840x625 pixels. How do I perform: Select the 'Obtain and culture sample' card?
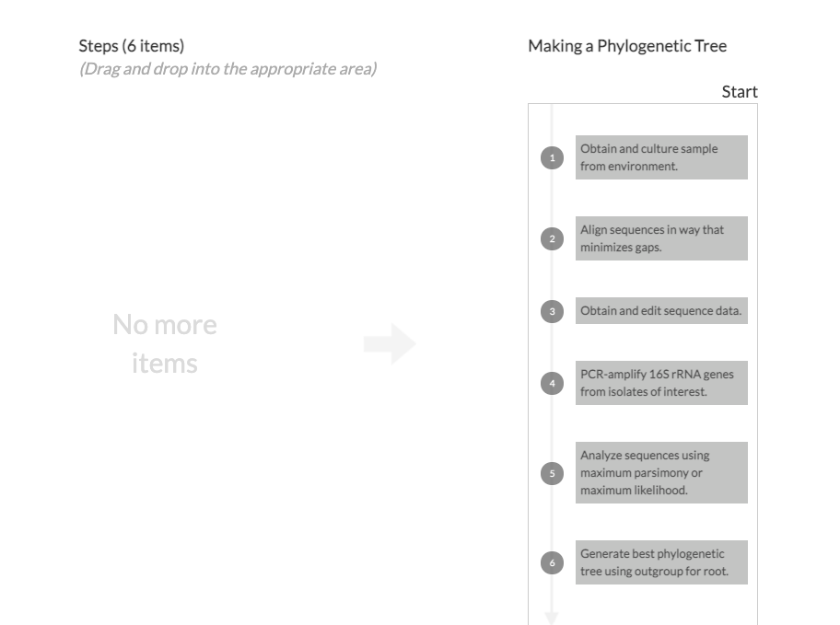click(x=661, y=157)
